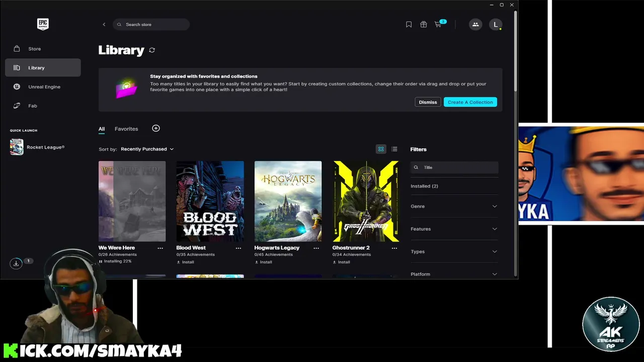The height and width of the screenshot is (362, 644).
Task: Open Blood West cover thumbnail
Action: coord(210,201)
